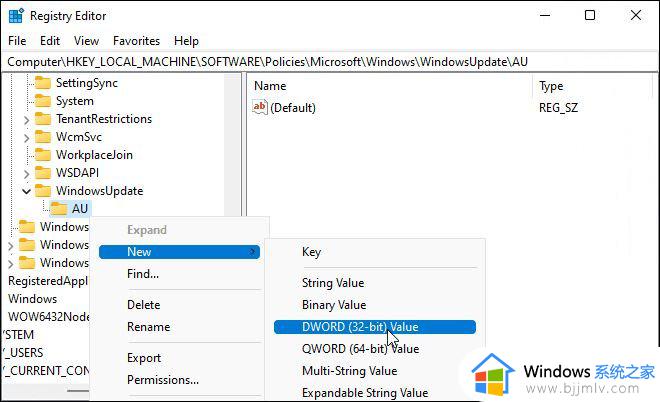Viewport: 660px width, 402px height.
Task: Expand the TenantRestrictions key
Action: click(27, 120)
